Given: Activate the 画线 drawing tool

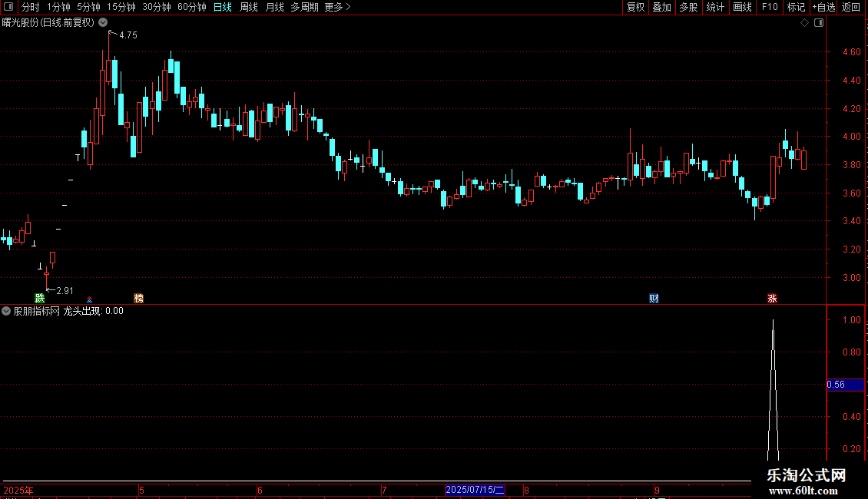Looking at the screenshot, I should [742, 7].
